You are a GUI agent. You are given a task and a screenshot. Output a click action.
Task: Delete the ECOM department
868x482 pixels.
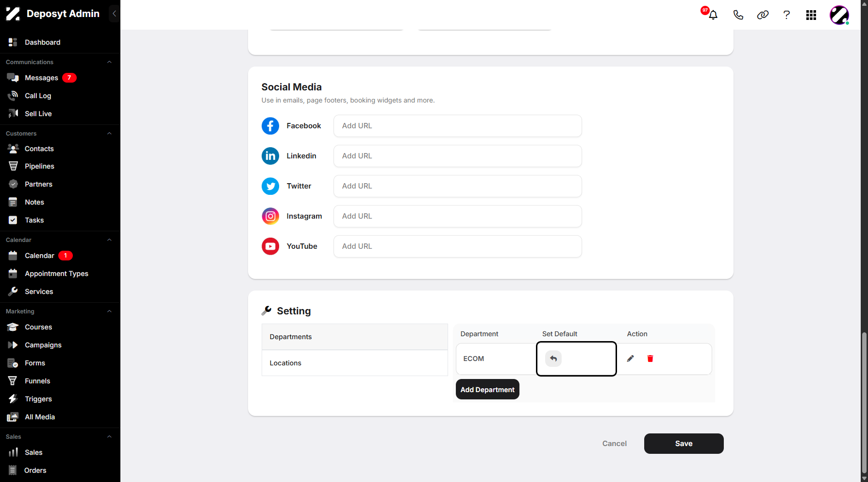tap(650, 359)
